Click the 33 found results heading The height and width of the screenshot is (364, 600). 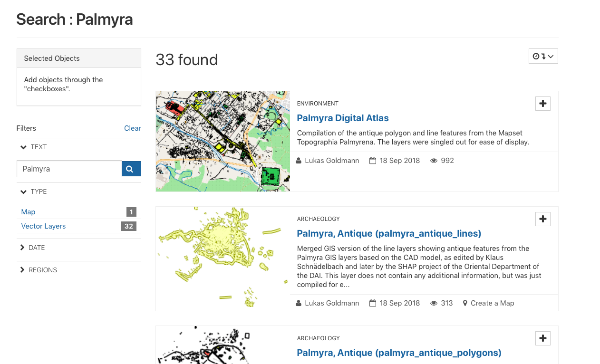(187, 60)
